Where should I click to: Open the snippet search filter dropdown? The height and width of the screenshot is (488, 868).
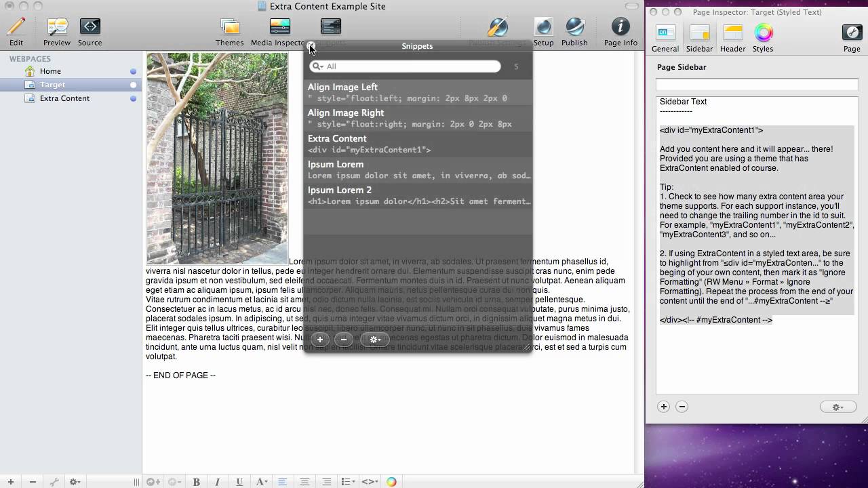pyautogui.click(x=317, y=66)
